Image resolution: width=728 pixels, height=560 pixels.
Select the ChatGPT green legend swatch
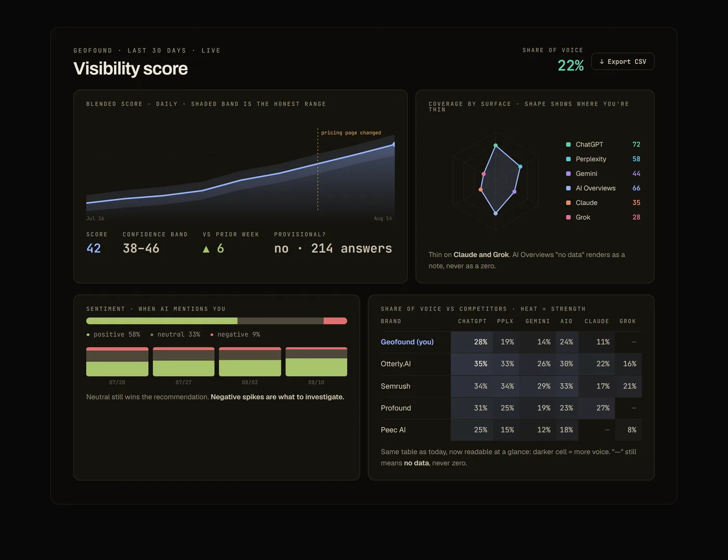(568, 145)
